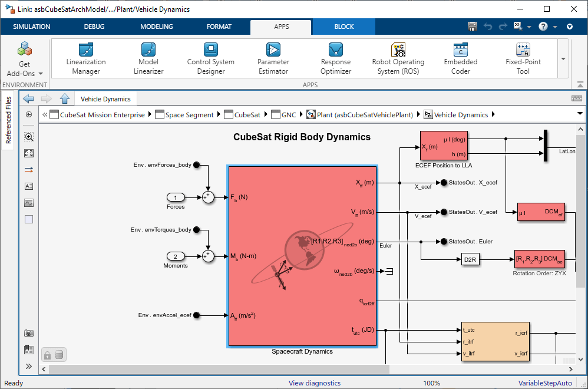
Task: Take a screenshot with the camera icon
Action: (x=29, y=333)
